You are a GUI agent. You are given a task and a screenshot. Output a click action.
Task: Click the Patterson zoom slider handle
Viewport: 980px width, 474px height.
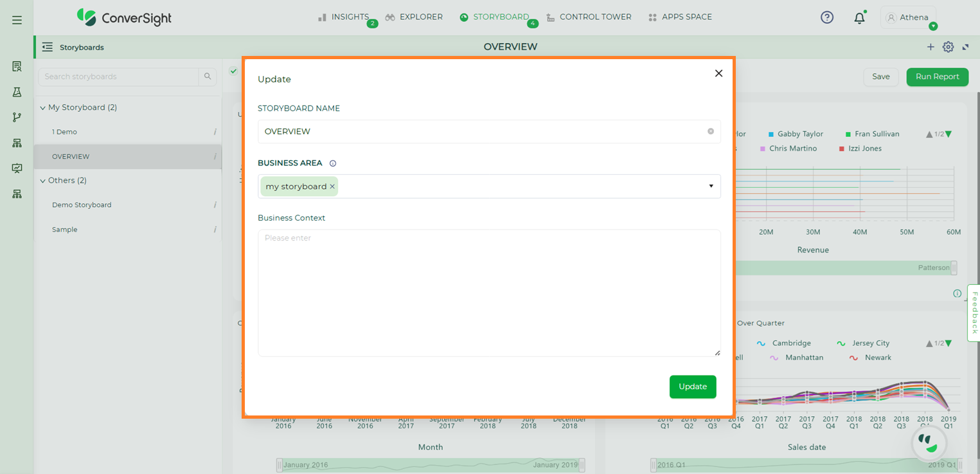coord(954,268)
